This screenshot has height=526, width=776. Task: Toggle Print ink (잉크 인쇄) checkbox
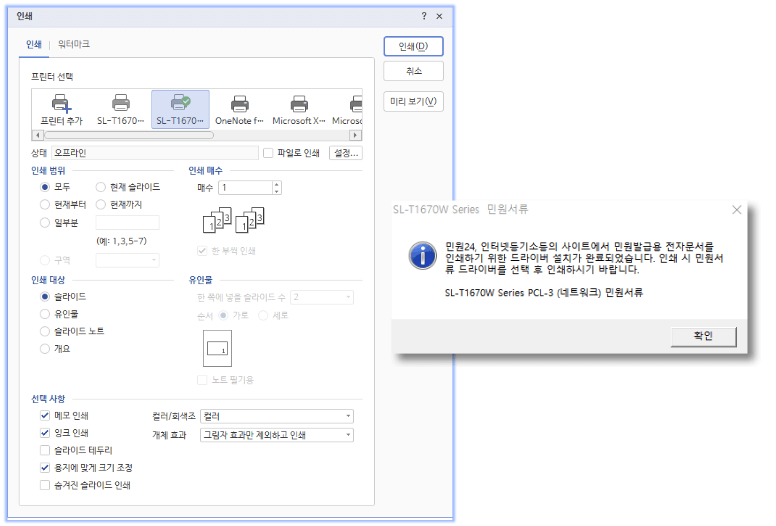pyautogui.click(x=45, y=433)
